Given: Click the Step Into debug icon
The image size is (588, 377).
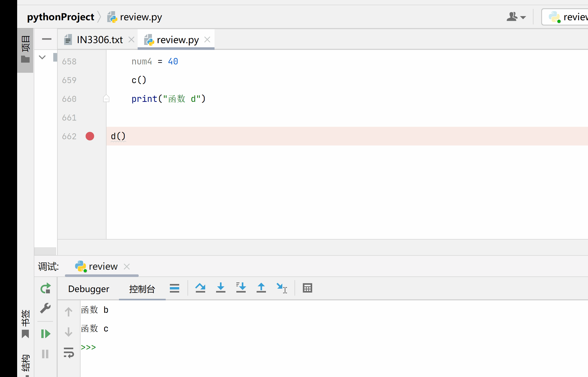Looking at the screenshot, I should click(x=220, y=288).
